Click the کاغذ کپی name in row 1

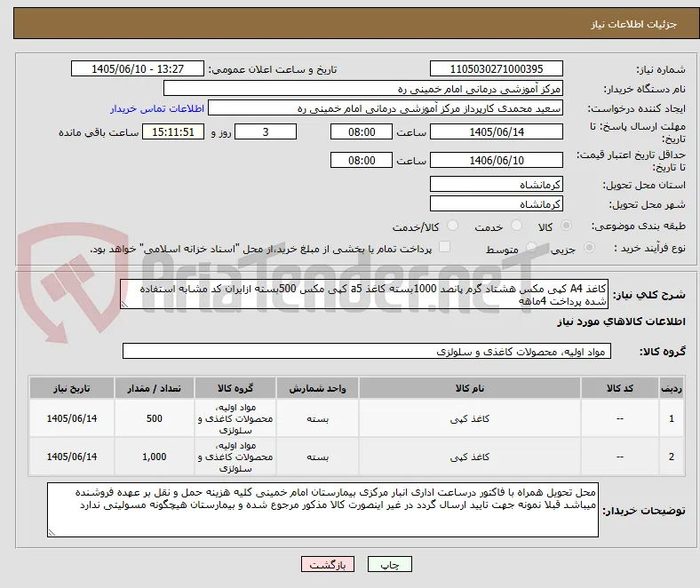pyautogui.click(x=470, y=418)
